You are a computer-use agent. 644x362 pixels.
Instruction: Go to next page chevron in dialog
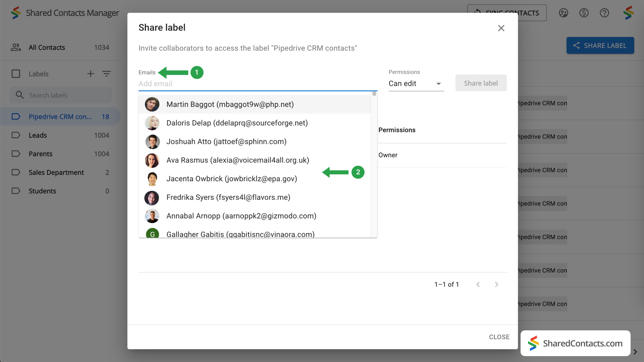[496, 285]
